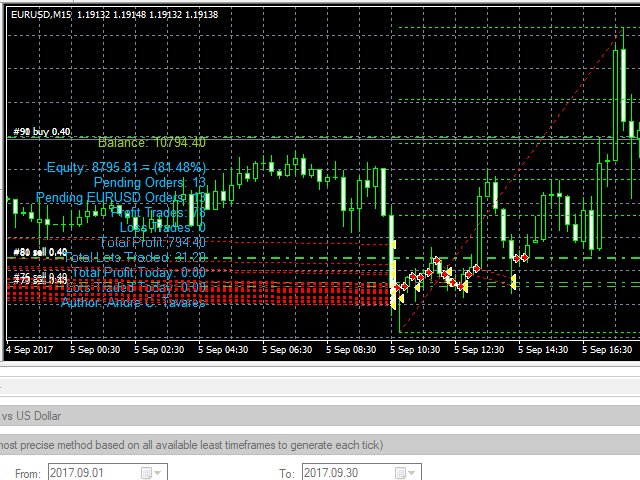Click the 'Pending Orders: 13' text

pyautogui.click(x=150, y=182)
